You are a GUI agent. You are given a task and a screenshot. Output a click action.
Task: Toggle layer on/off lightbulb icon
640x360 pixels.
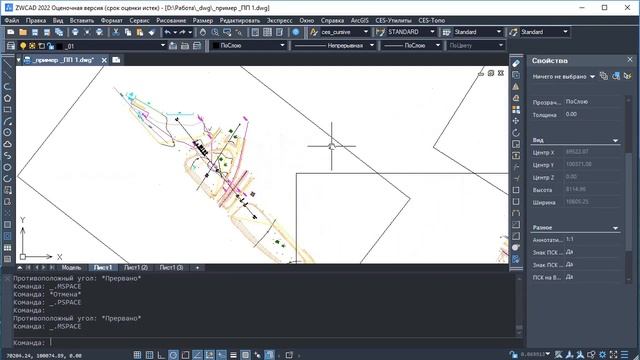[x=23, y=46]
